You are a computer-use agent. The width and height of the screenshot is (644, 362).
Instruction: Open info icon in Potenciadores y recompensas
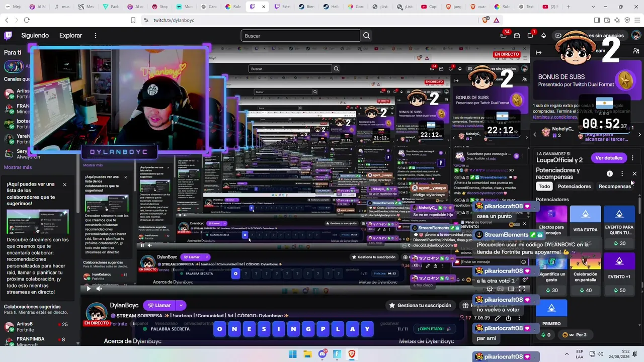(x=610, y=173)
